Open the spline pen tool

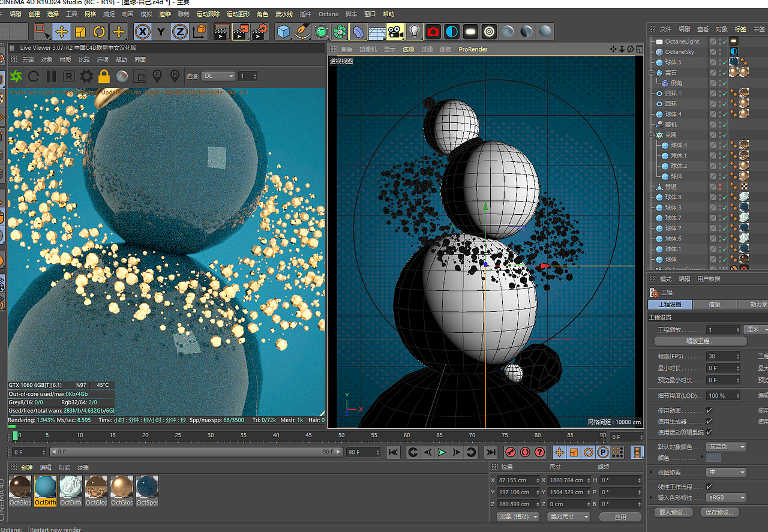302,32
